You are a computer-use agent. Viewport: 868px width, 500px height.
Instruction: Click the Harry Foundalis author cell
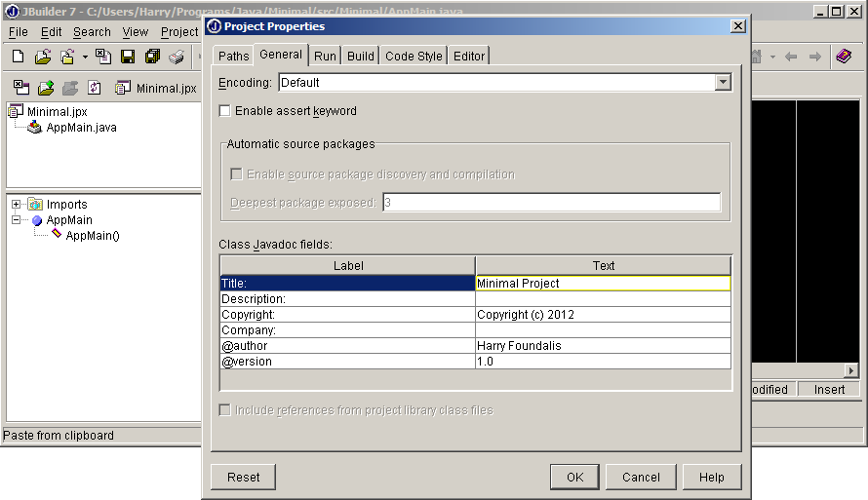point(604,346)
